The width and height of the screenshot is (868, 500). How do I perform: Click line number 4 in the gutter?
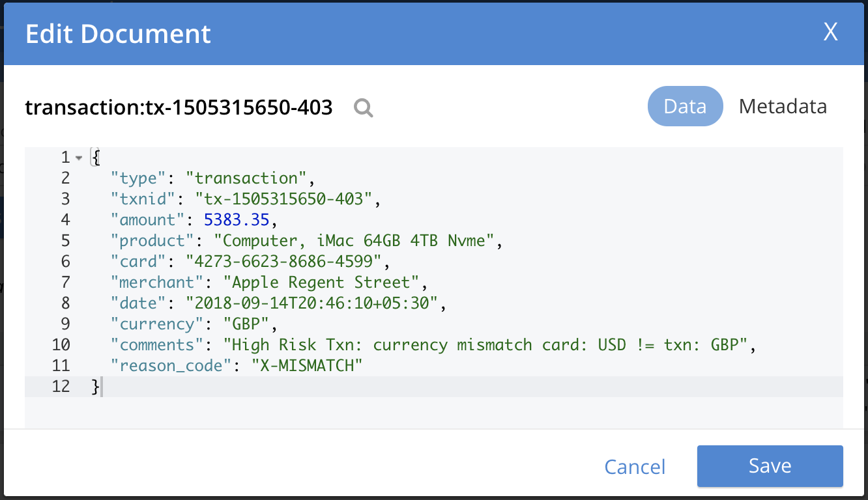pyautogui.click(x=65, y=219)
